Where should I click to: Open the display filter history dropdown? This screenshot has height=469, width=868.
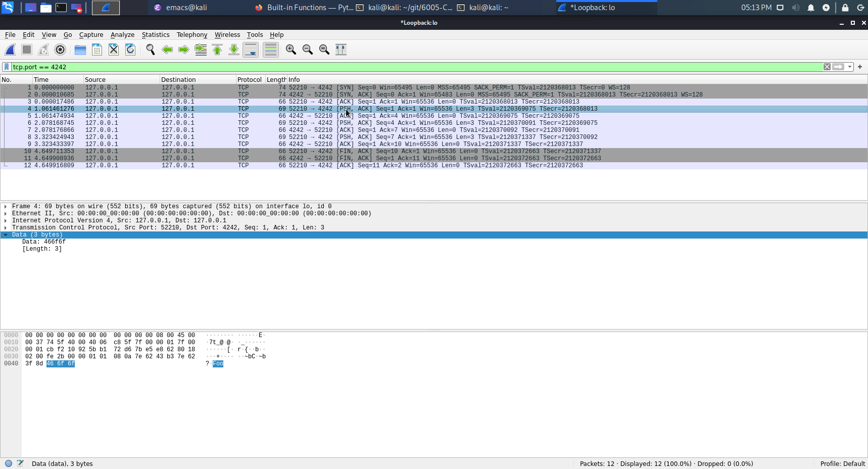pyautogui.click(x=850, y=67)
